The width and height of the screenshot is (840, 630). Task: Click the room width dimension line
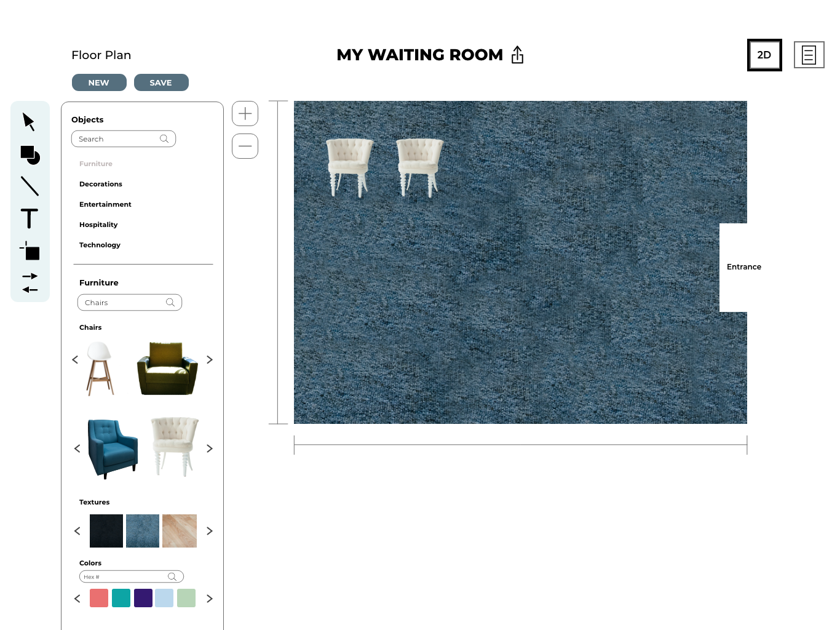coord(520,445)
